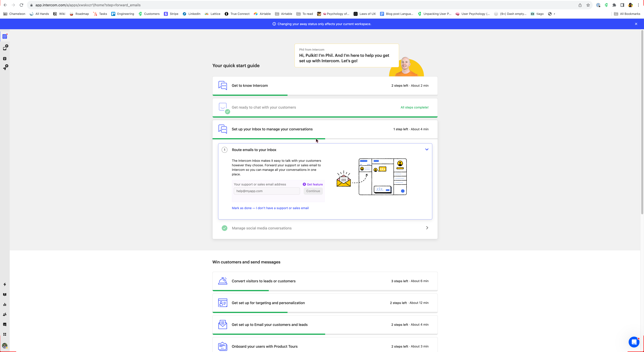The height and width of the screenshot is (352, 644).
Task: Click the All steps complete! text
Action: 414,107
